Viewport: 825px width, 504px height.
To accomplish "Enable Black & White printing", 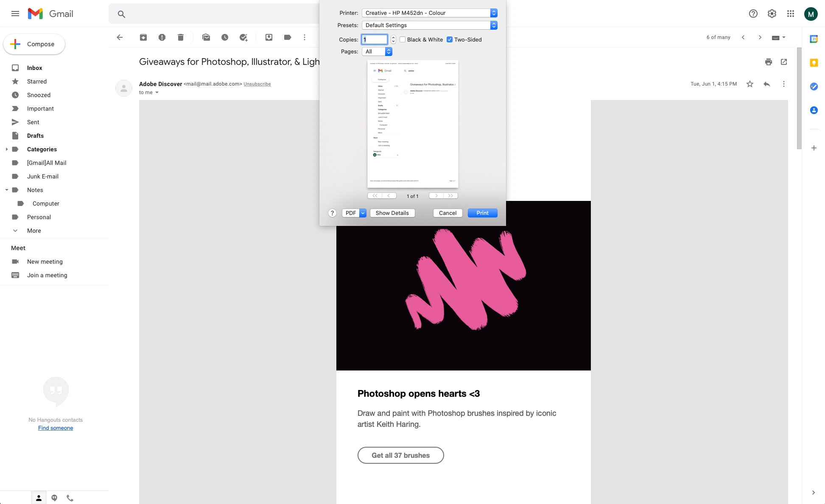I will click(402, 39).
